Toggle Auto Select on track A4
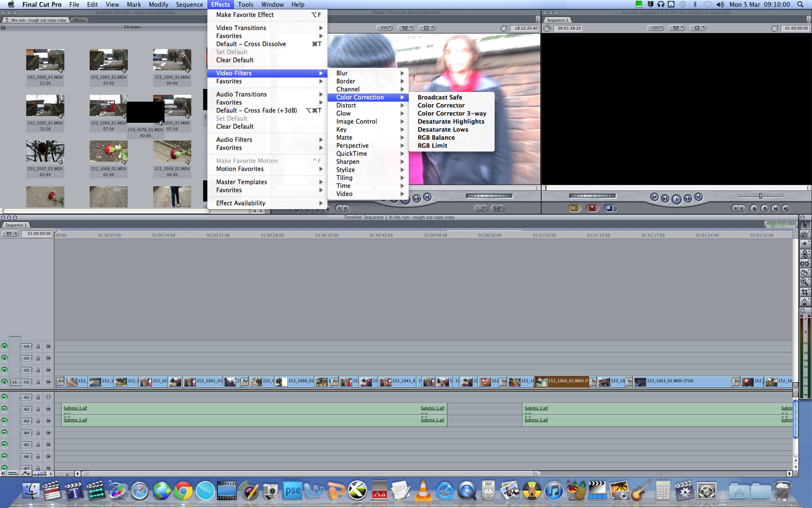812x508 pixels. click(x=48, y=433)
